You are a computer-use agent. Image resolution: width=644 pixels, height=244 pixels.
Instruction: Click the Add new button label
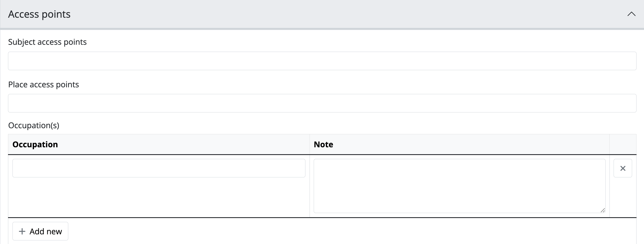tap(46, 231)
